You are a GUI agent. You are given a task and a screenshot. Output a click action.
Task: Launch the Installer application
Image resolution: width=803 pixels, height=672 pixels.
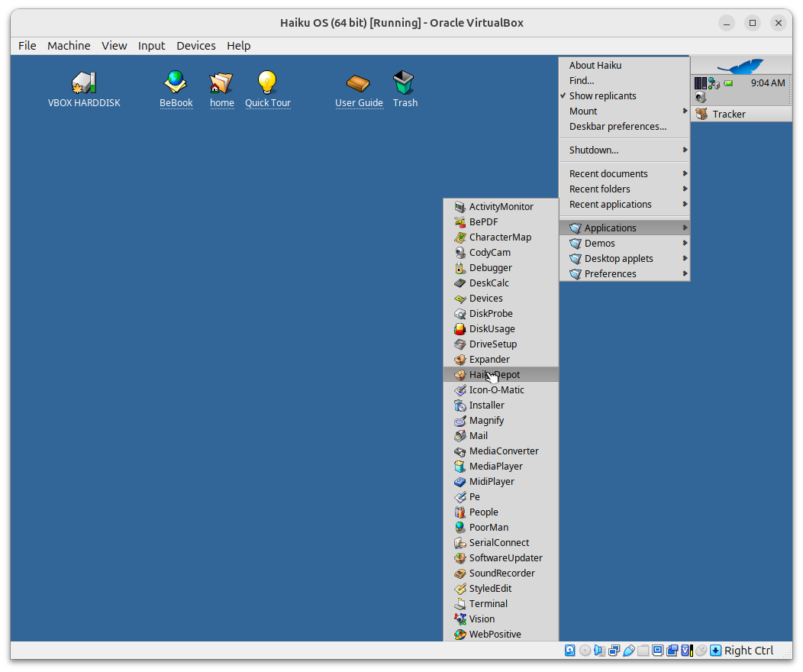(501, 405)
